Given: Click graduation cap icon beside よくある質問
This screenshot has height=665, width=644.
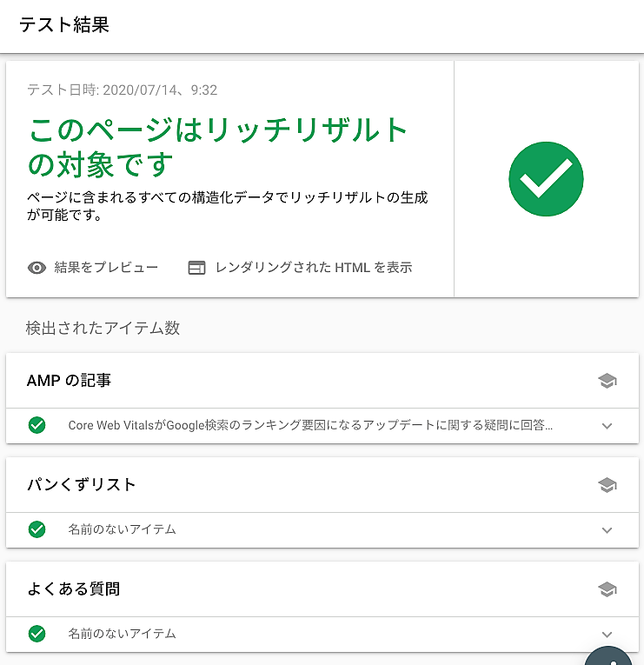Looking at the screenshot, I should 607,589.
